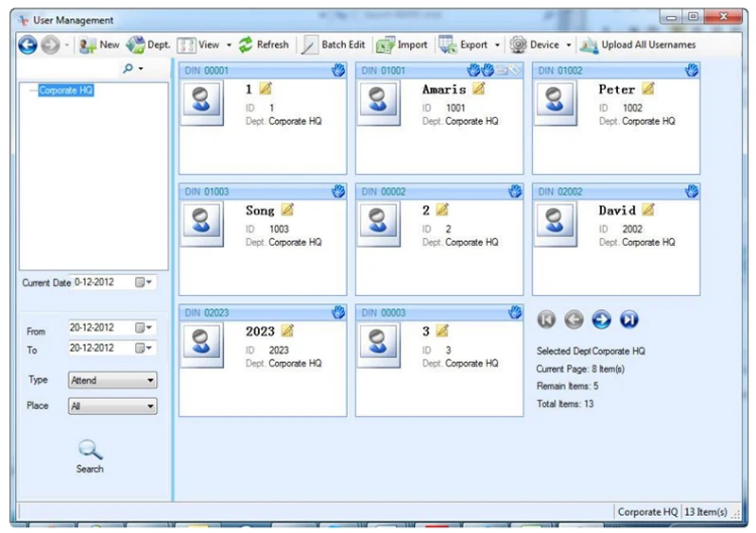756x533 pixels.
Task: Edit Amaris with the pencil icon
Action: tap(478, 88)
